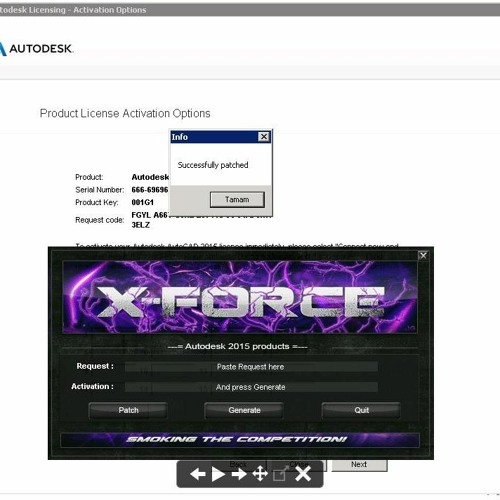Screen dimensions: 500x500
Task: Go to next image with right arrow icon
Action: click(x=239, y=474)
